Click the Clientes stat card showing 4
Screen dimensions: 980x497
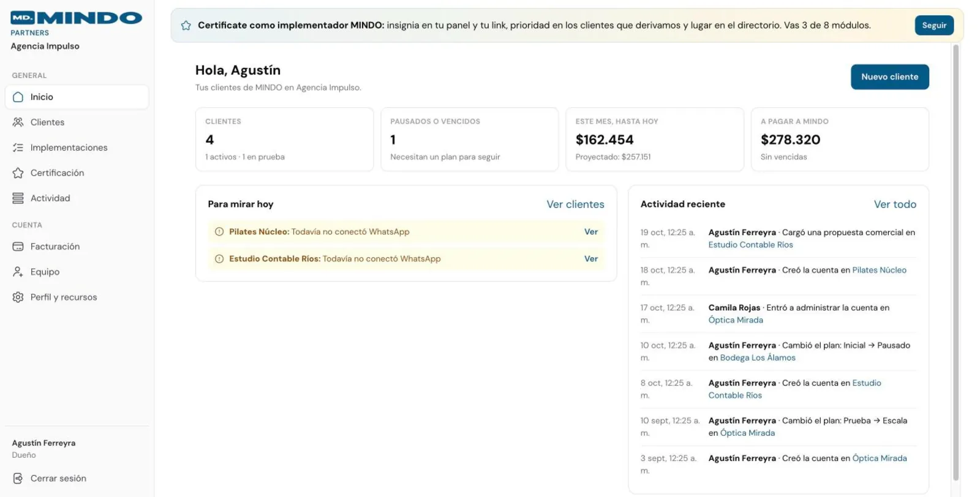pos(284,140)
